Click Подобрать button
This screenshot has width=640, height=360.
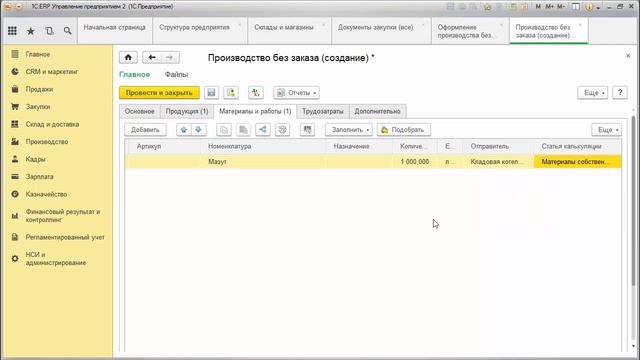click(x=404, y=130)
